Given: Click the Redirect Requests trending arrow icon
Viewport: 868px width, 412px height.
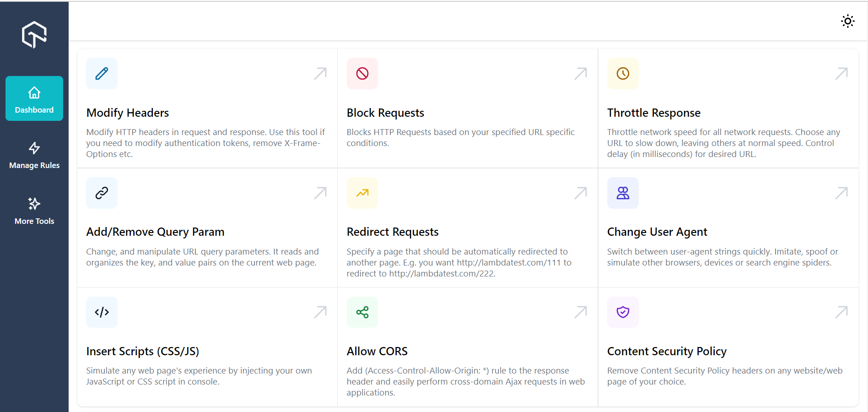Looking at the screenshot, I should tap(362, 193).
